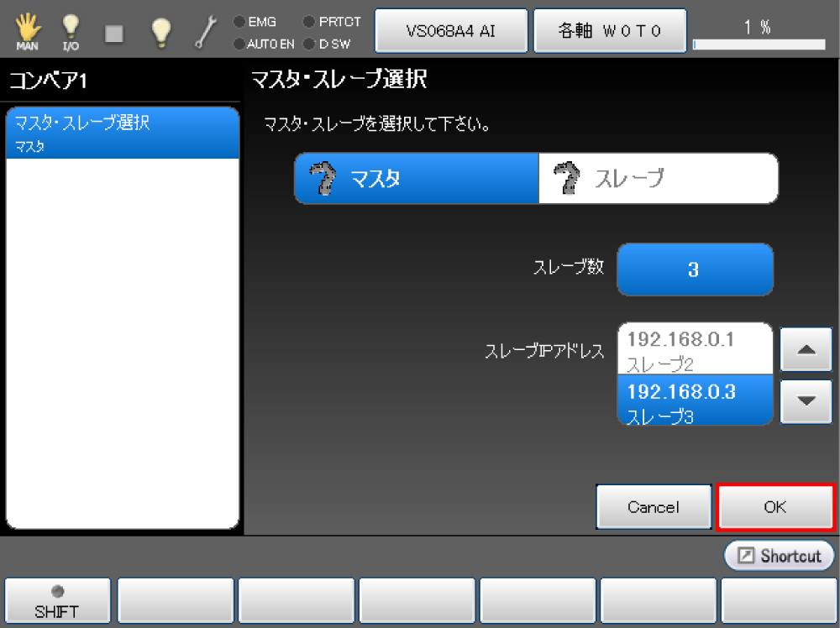Select the スレーブ option

coord(658,178)
